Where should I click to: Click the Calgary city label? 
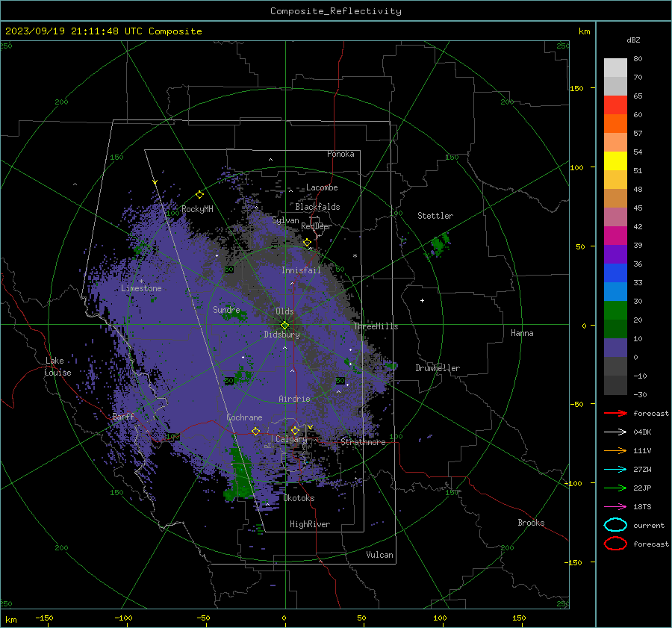pyautogui.click(x=291, y=439)
